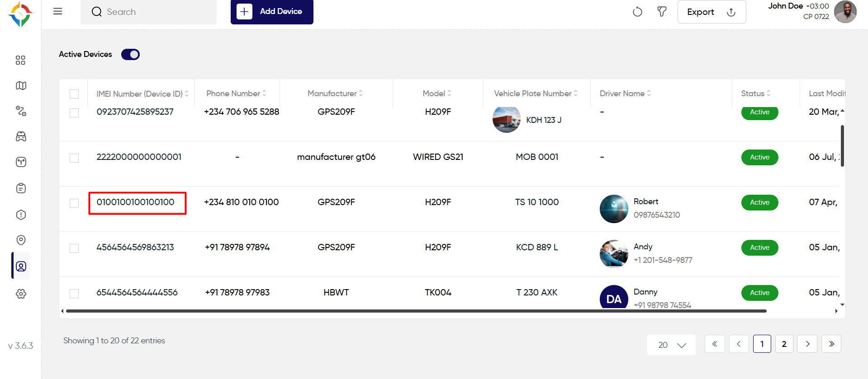Screen dimensions: 868x379
Task: Open the settings gear in sidebar
Action: point(21,294)
